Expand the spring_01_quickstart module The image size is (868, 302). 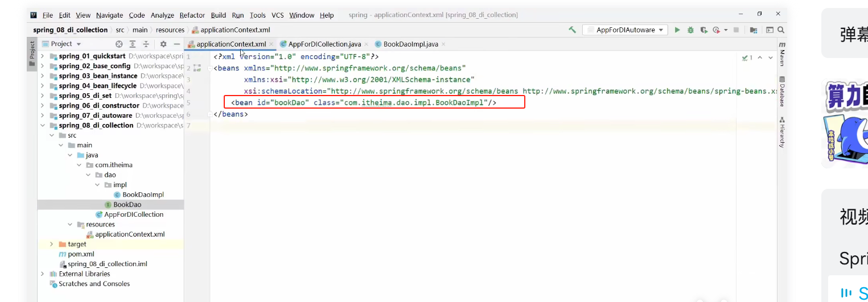42,56
